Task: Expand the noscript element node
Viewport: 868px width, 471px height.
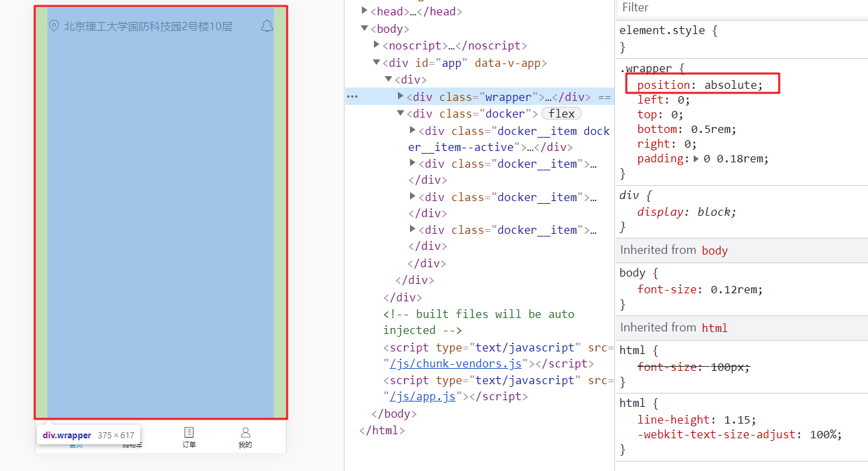Action: point(377,45)
